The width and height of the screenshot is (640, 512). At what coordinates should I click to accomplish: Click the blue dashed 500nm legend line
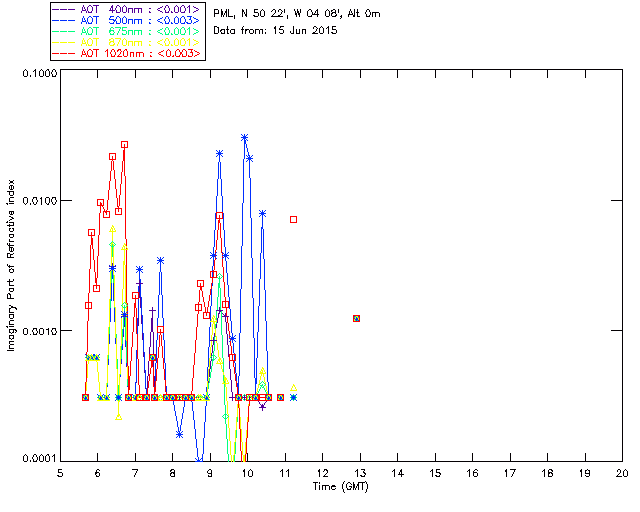64,20
